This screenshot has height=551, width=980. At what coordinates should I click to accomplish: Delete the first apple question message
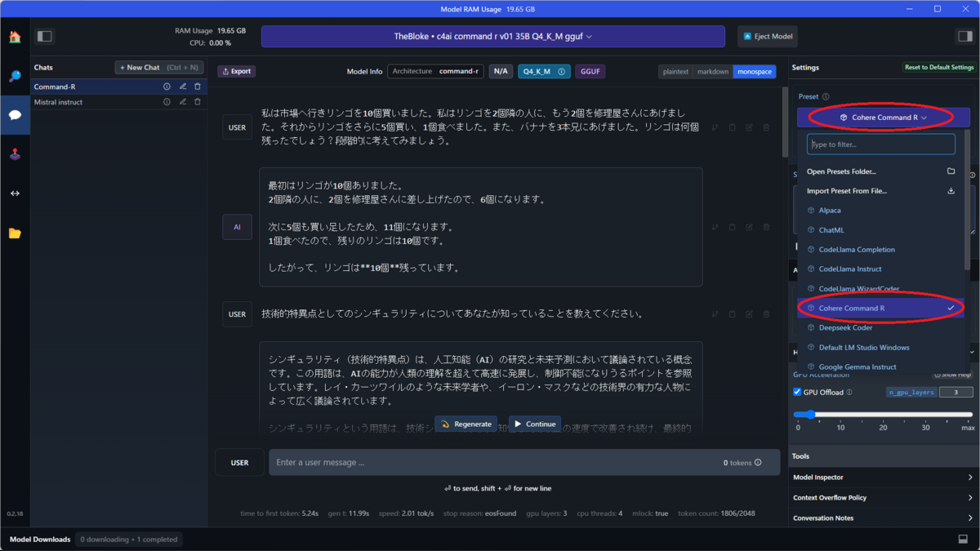[766, 127]
